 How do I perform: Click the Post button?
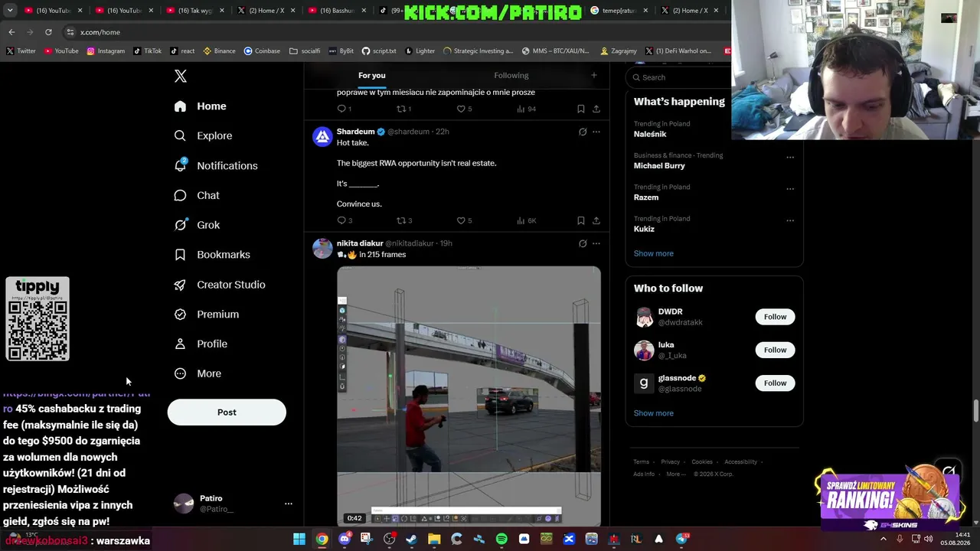tap(227, 412)
